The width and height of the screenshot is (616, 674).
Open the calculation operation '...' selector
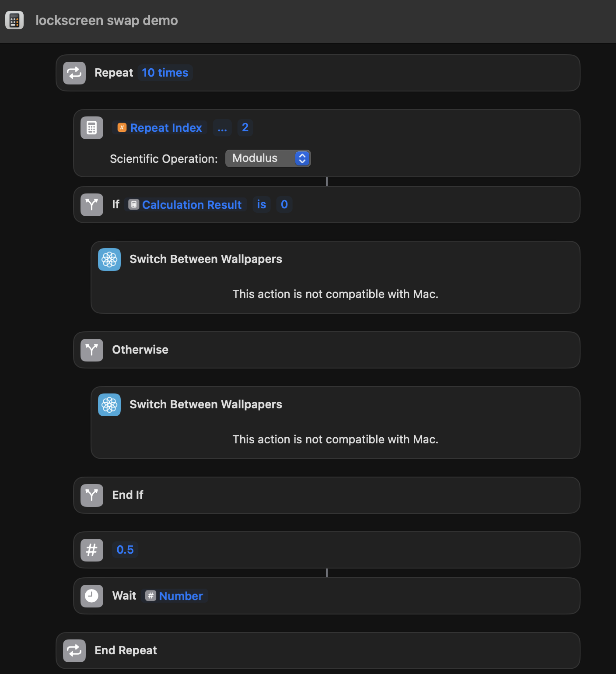click(222, 127)
